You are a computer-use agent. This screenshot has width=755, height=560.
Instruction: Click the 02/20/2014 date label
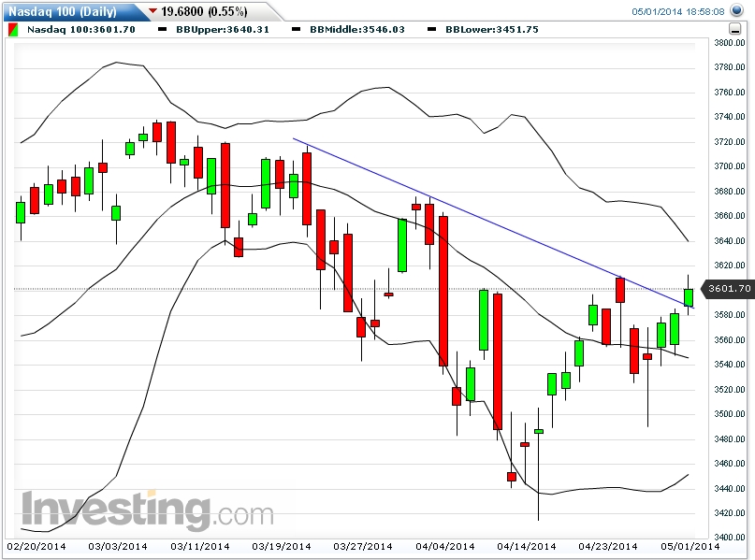(36, 547)
